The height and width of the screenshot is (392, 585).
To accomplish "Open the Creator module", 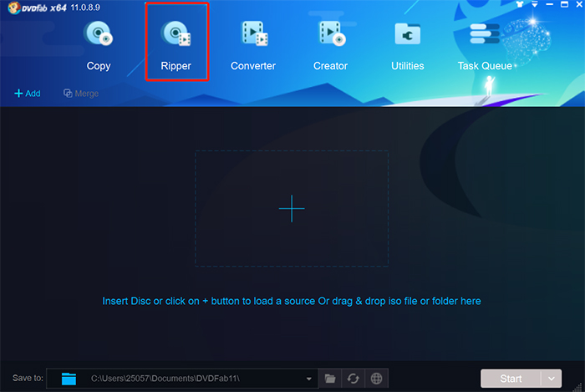I will tap(331, 45).
